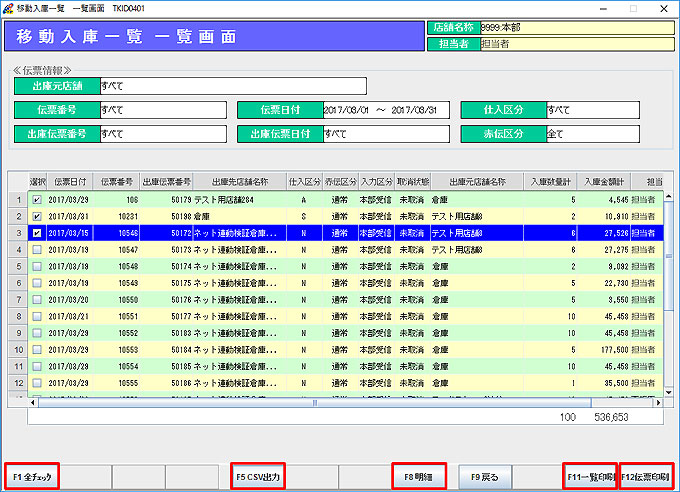Export data with the F5 CSV出力 button
Image resolution: width=680 pixels, height=492 pixels.
[x=257, y=477]
